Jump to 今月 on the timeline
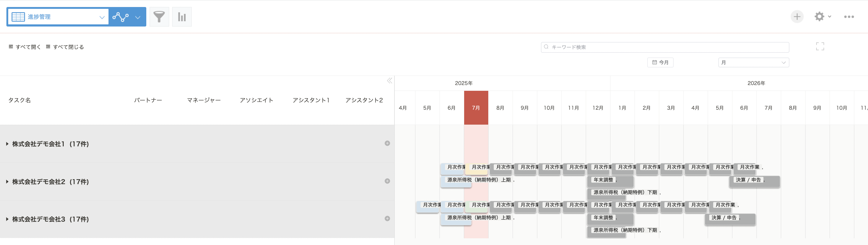This screenshot has height=245, width=868. click(x=660, y=62)
